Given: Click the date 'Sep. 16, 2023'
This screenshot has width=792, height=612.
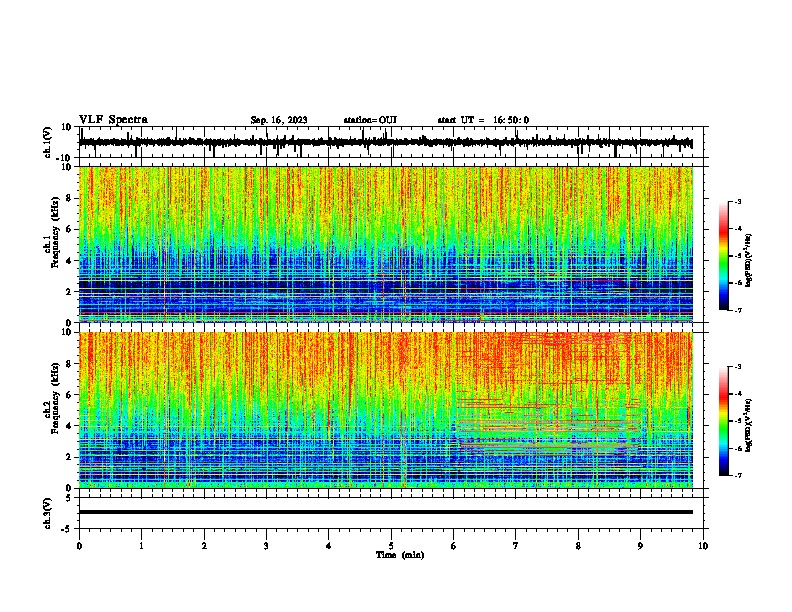Looking at the screenshot, I should tap(279, 120).
